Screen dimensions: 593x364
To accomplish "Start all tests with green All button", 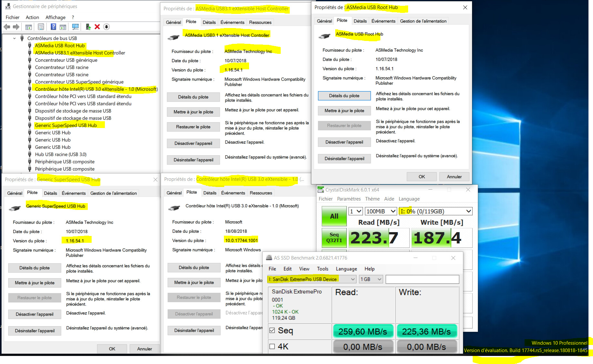I will 334,216.
